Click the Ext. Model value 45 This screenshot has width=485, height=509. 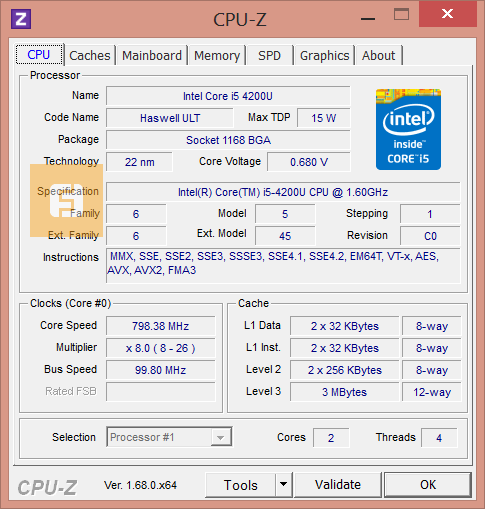pyautogui.click(x=285, y=236)
